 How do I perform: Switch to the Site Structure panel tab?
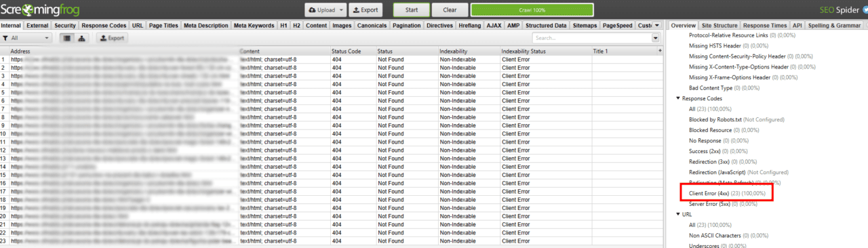click(x=720, y=25)
